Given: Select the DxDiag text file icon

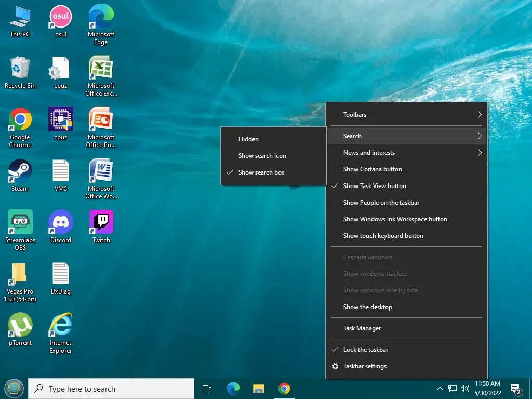Looking at the screenshot, I should pyautogui.click(x=61, y=278).
